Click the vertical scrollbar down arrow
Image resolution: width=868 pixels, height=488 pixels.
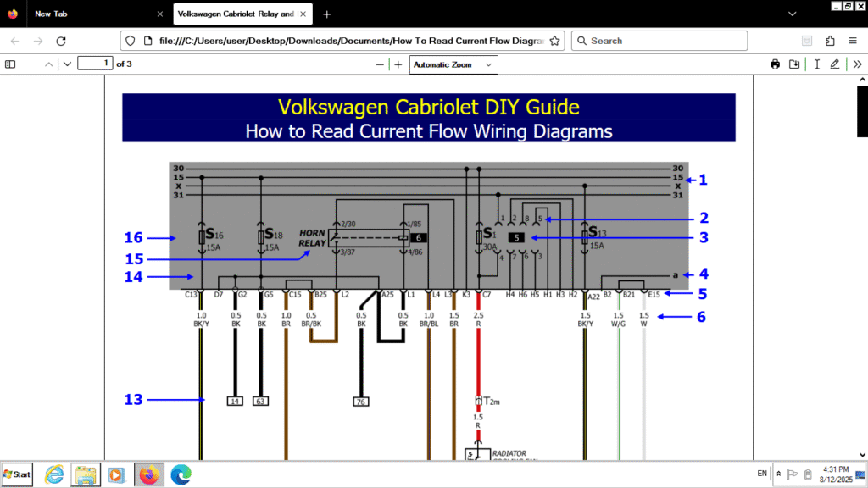[862, 455]
